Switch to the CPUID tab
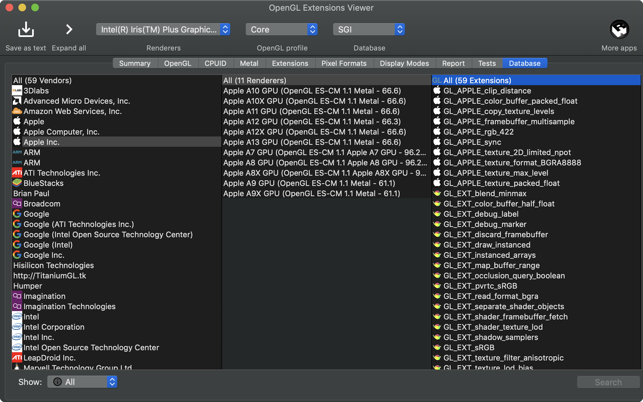Image resolution: width=643 pixels, height=402 pixels. click(x=215, y=63)
